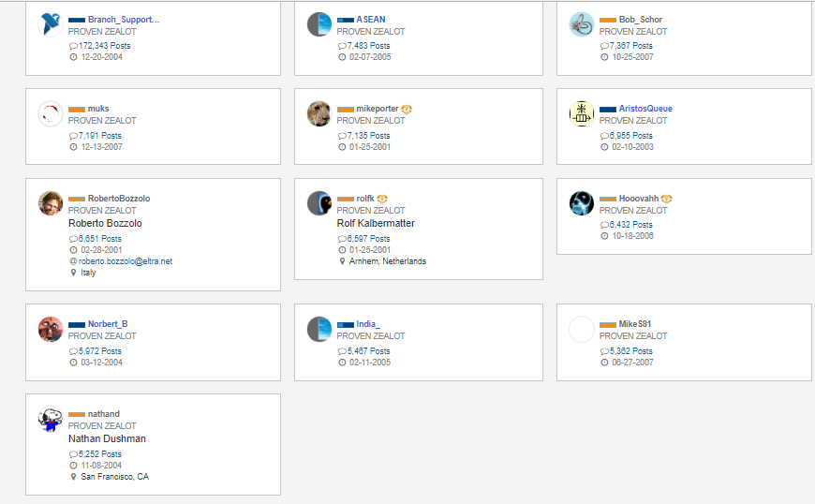Click the Norbert_B username link
This screenshot has width=815, height=504.
[108, 324]
